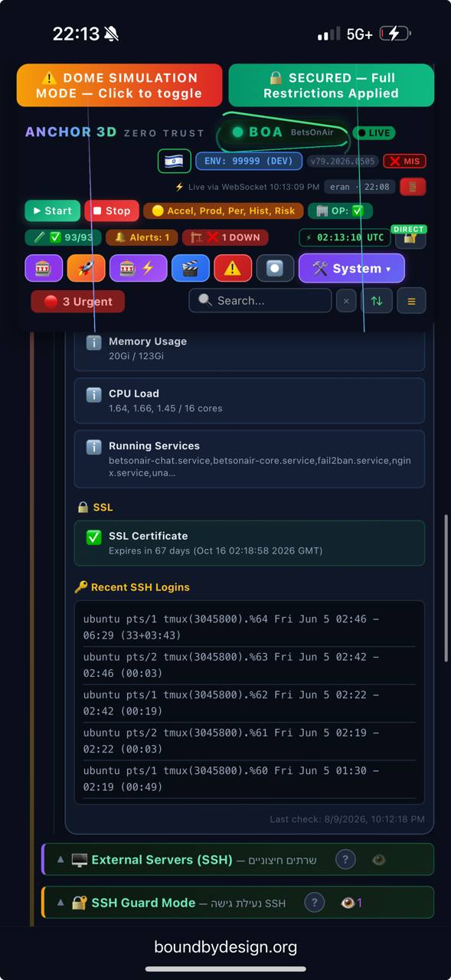Click the Alerts: 1 bell badge
This screenshot has width=451, height=980.
tap(142, 237)
